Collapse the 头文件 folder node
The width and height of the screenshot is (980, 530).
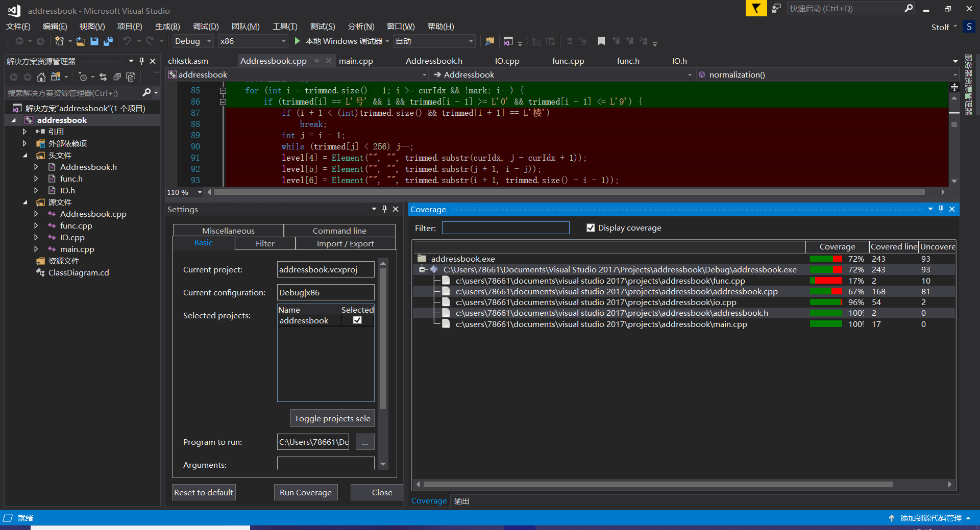(24, 155)
